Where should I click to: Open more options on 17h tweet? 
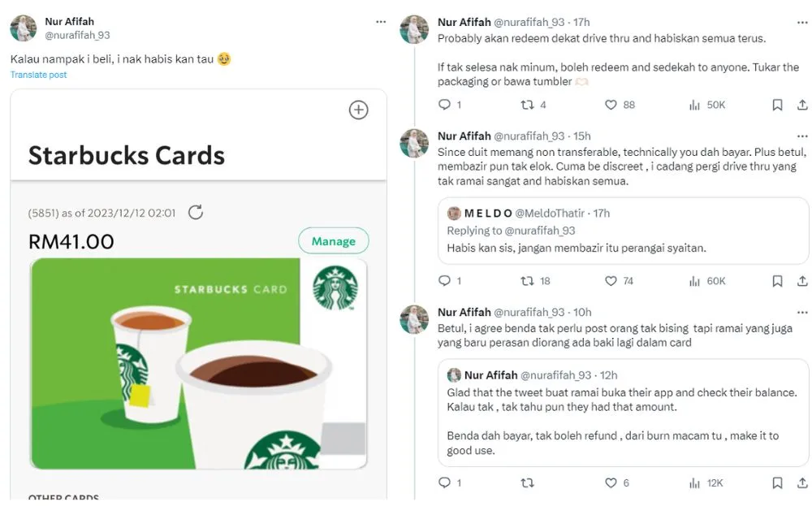801,22
